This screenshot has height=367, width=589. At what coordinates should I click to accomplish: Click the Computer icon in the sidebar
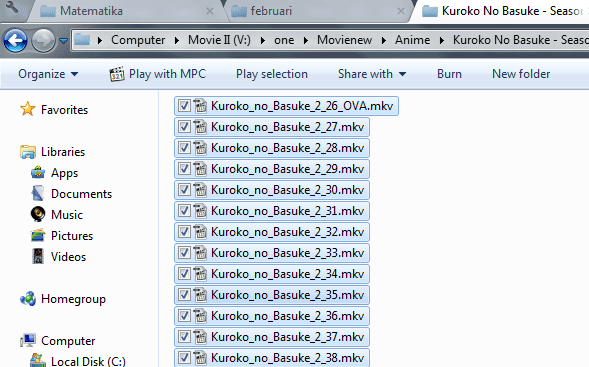pos(28,340)
